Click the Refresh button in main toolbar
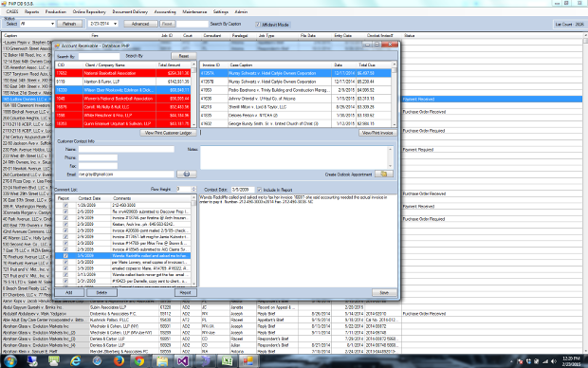The height and width of the screenshot is (368, 588). tap(69, 24)
